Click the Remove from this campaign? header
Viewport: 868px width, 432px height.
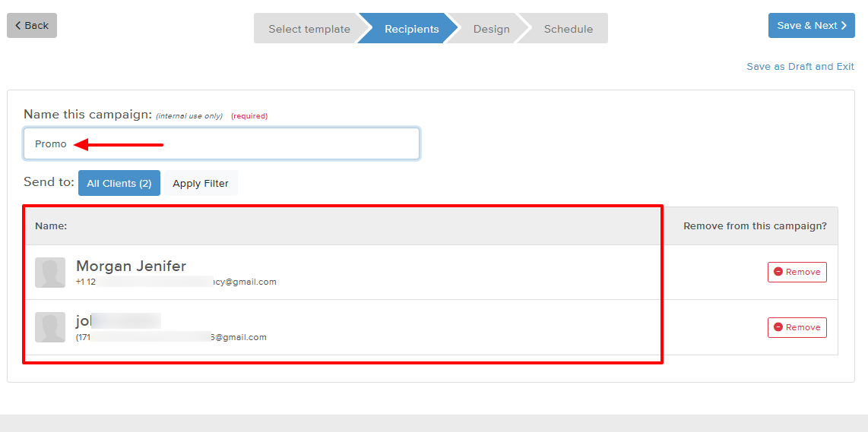pos(754,226)
